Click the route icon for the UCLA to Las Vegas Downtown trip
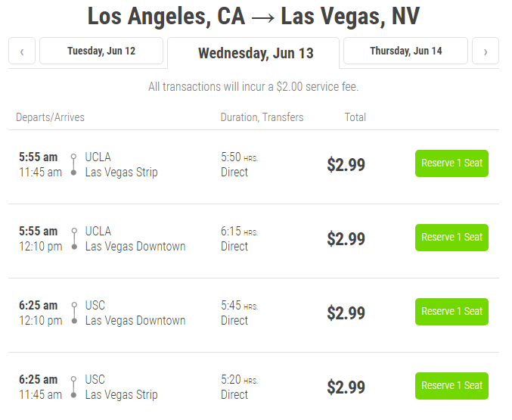 [73, 239]
